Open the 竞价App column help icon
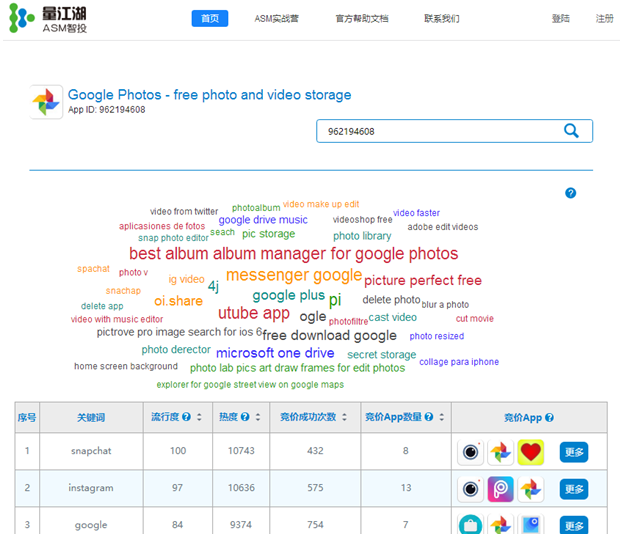The width and height of the screenshot is (620, 534). [549, 417]
